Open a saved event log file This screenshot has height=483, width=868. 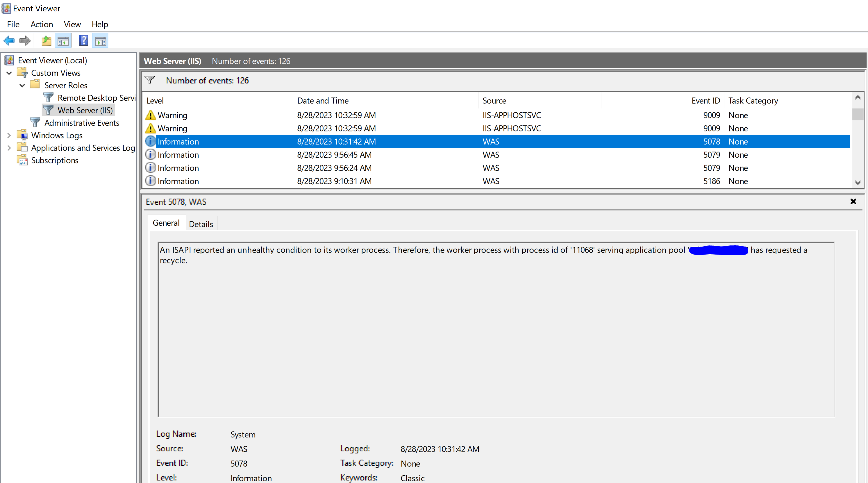click(x=46, y=41)
